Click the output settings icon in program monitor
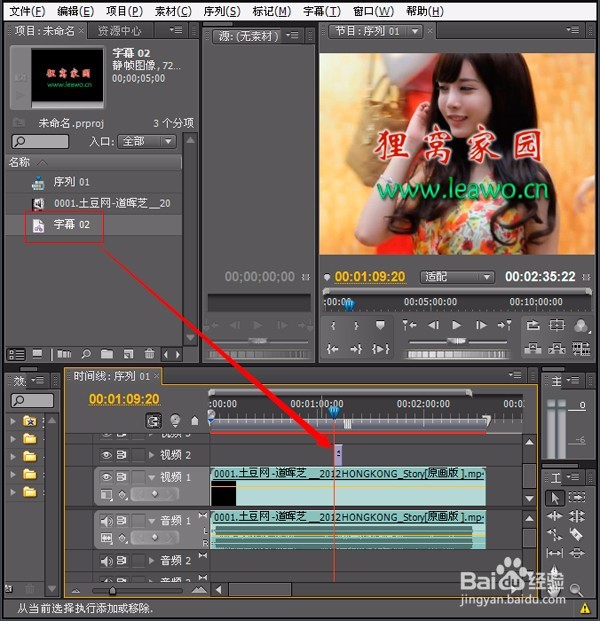Viewport: 600px width, 621px height. (x=581, y=326)
